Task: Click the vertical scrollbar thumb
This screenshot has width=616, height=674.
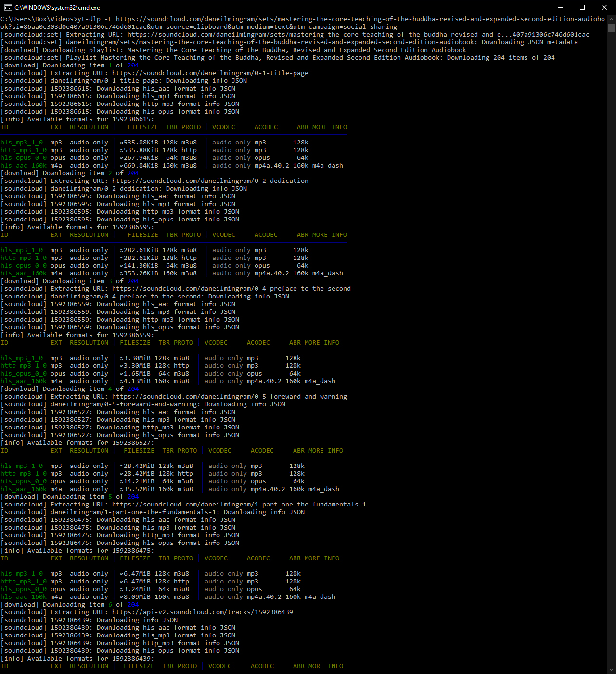Action: tap(611, 27)
